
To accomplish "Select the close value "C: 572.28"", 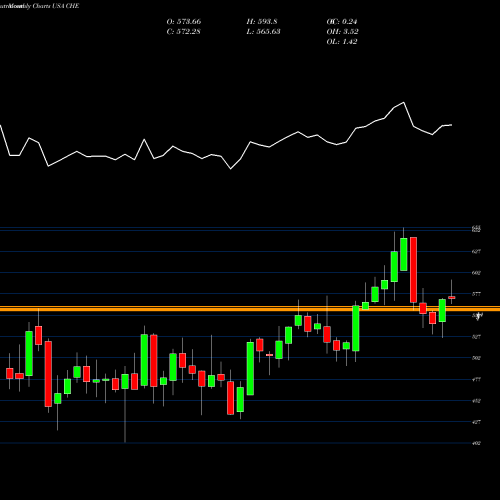I will click(183, 32).
